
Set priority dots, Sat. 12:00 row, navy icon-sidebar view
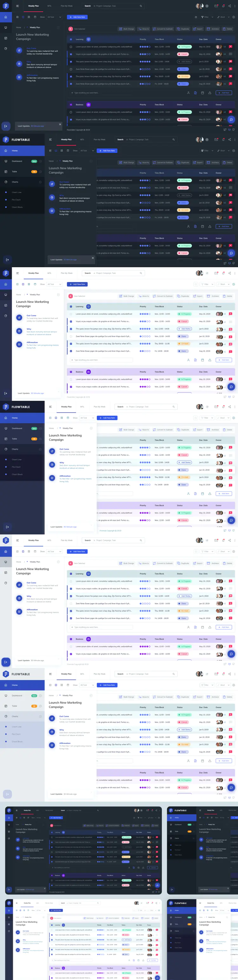tap(145, 329)
